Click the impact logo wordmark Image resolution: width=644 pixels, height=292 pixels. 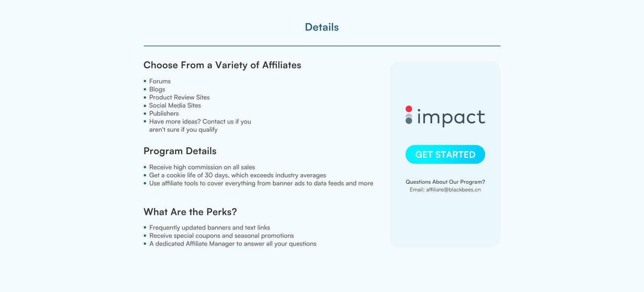point(451,117)
